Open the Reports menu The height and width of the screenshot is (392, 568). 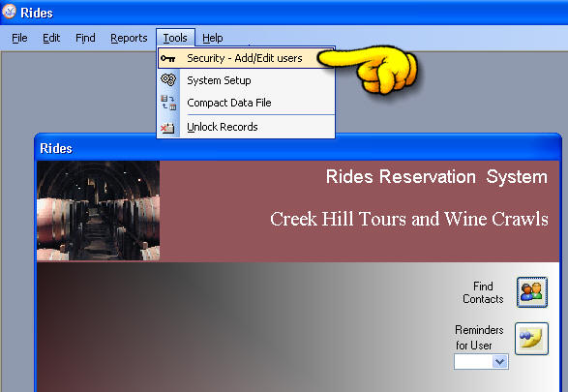129,38
